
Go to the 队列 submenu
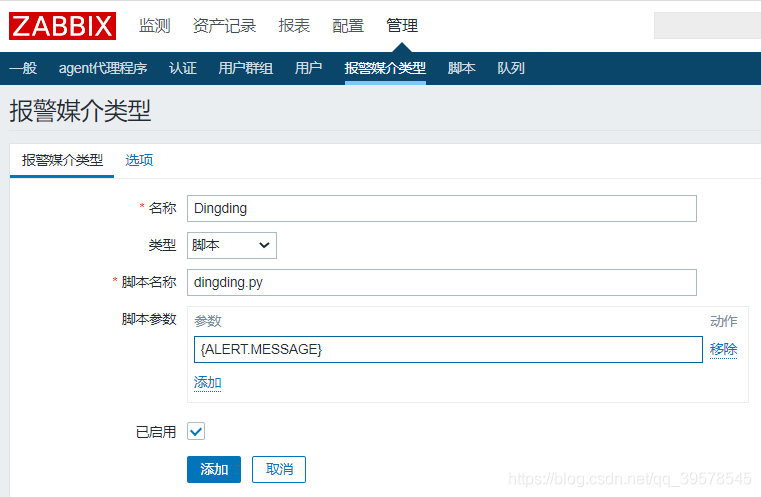(x=511, y=68)
